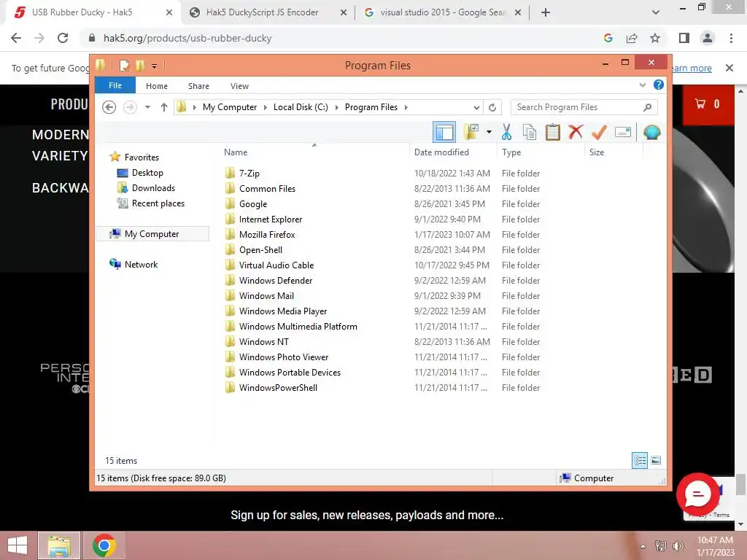Viewport: 747px width, 560px height.
Task: Sort by the Date modified column header
Action: click(x=454, y=152)
